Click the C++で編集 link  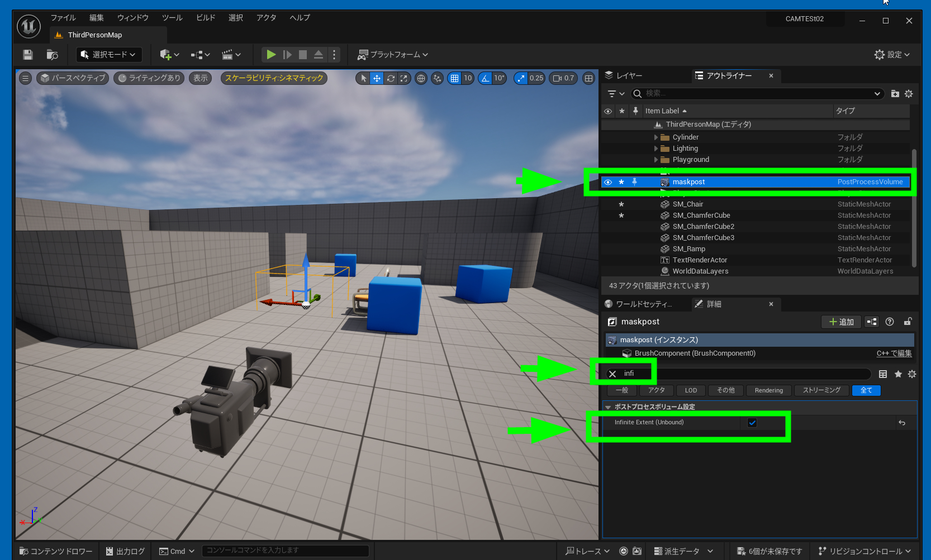(894, 353)
